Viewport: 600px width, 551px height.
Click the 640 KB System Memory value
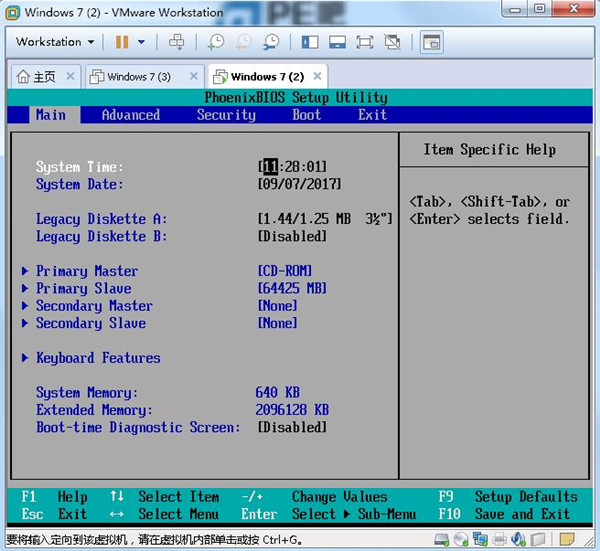(277, 393)
